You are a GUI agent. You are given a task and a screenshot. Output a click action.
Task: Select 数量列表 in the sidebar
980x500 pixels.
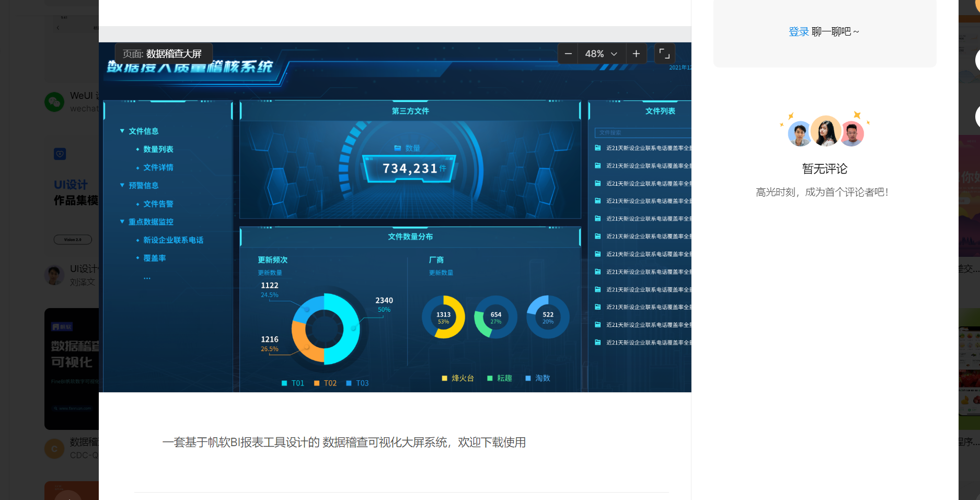point(158,150)
